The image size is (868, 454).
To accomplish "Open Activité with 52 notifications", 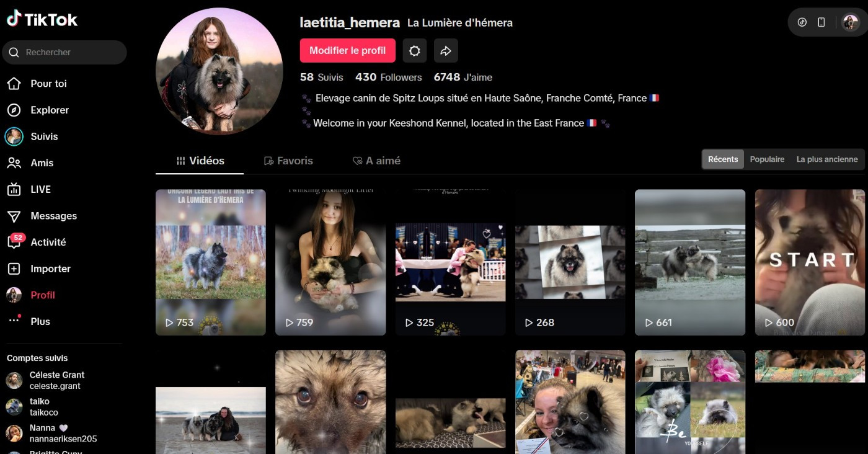I will pos(14,242).
